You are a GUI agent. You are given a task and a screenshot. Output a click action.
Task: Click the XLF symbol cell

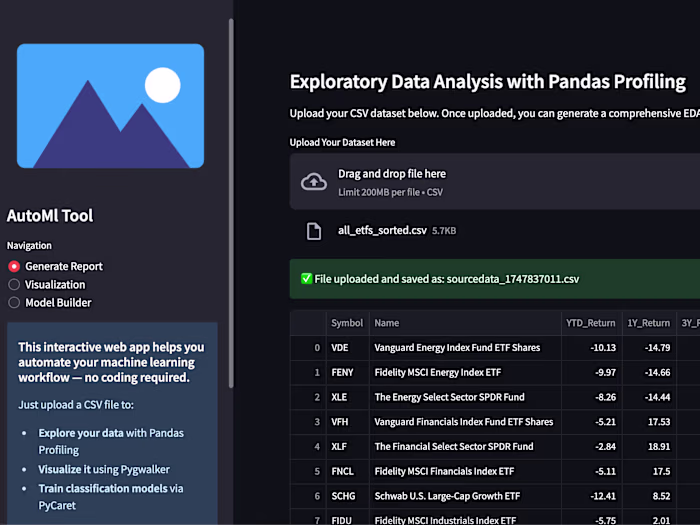pyautogui.click(x=347, y=446)
